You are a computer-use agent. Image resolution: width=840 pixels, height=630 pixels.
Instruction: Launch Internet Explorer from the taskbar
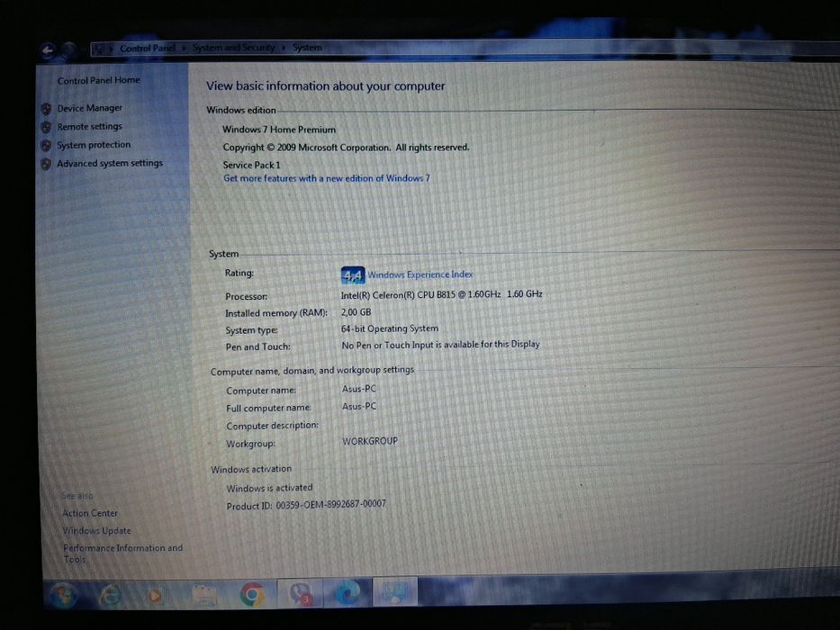(110, 595)
